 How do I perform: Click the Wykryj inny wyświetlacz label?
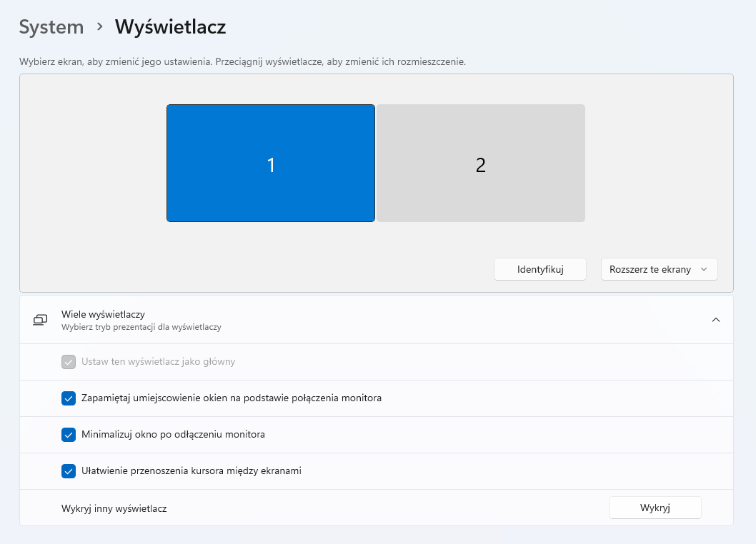pyautogui.click(x=114, y=508)
